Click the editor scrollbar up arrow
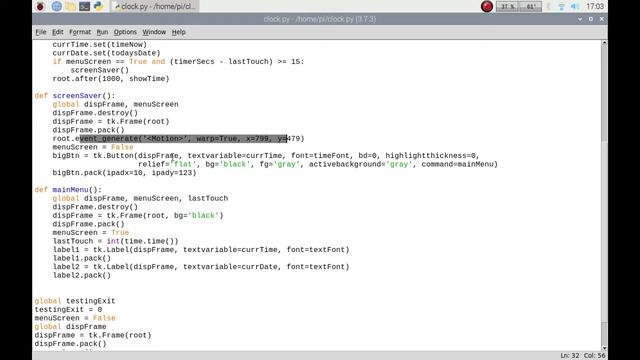The height and width of the screenshot is (360, 640). [604, 42]
